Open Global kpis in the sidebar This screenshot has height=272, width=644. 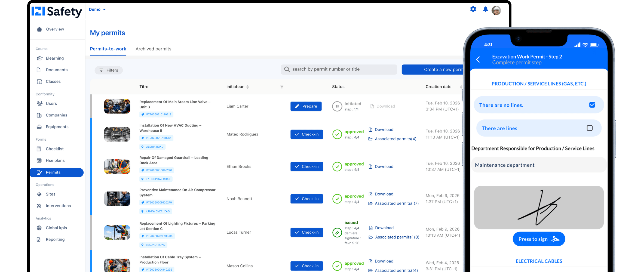[56, 228]
